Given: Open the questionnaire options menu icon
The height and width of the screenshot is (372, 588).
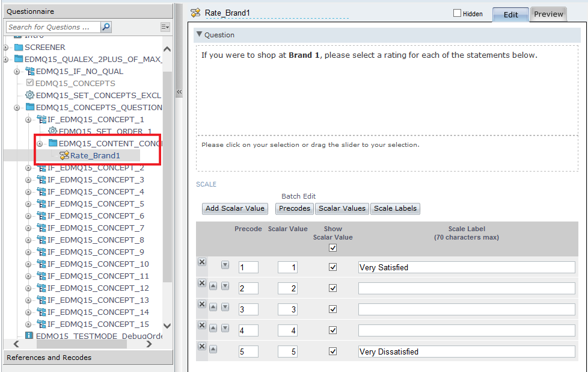Looking at the screenshot, I should (165, 27).
